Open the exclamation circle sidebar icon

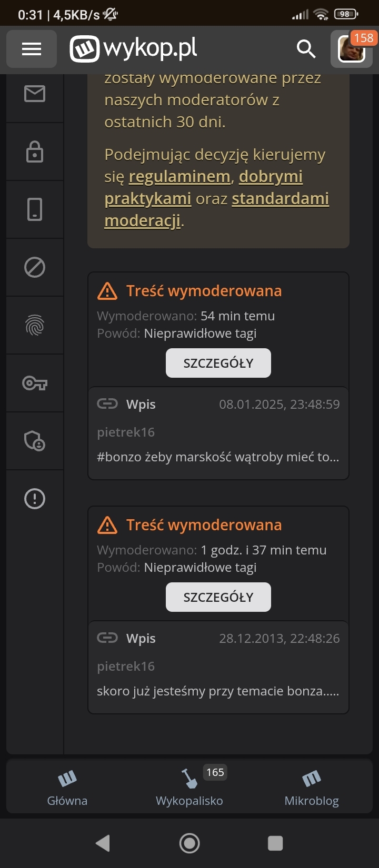35,498
